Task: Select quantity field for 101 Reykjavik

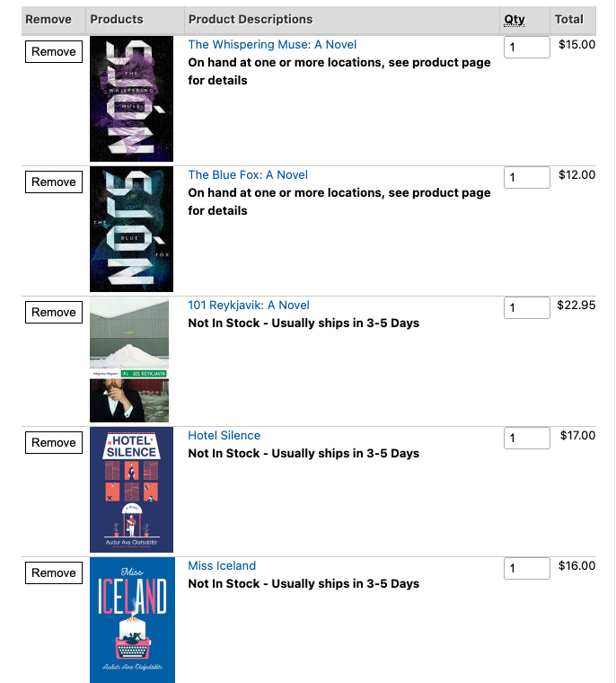Action: 526,307
